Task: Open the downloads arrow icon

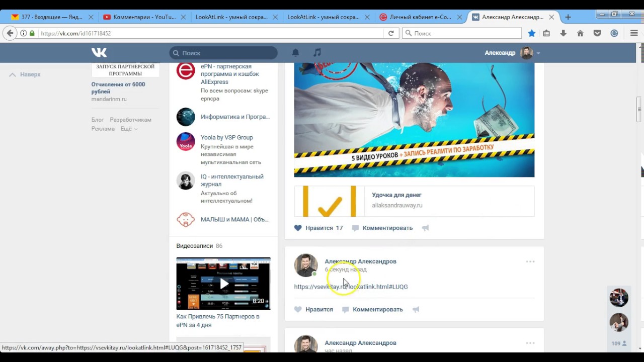Action: pos(563,33)
